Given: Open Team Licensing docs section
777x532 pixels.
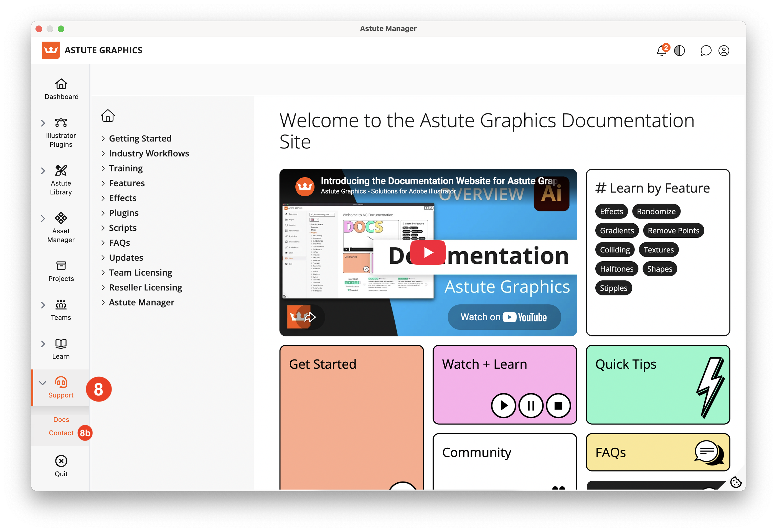Looking at the screenshot, I should pos(140,273).
